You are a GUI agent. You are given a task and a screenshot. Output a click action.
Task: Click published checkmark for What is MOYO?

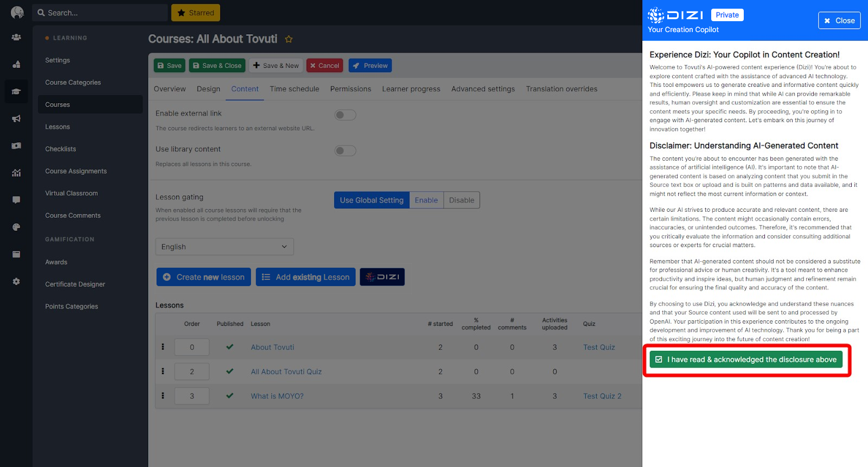click(229, 396)
